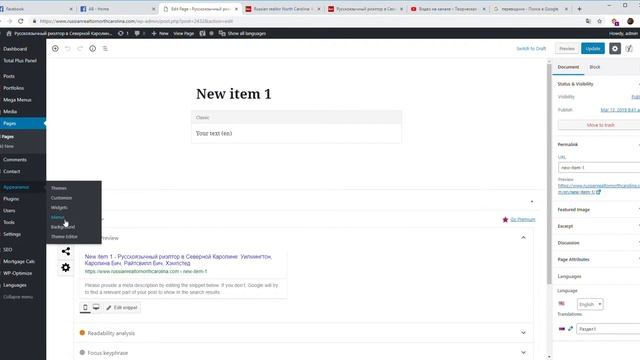Expand the Focus keyphrase section
This screenshot has height=360, width=640.
click(x=304, y=352)
